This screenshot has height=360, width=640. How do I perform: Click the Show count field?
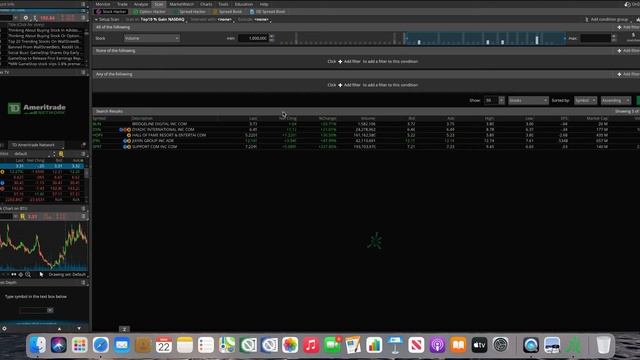(x=491, y=100)
